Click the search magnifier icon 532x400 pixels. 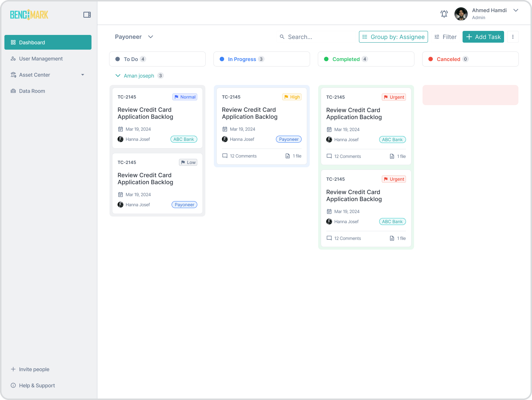282,37
